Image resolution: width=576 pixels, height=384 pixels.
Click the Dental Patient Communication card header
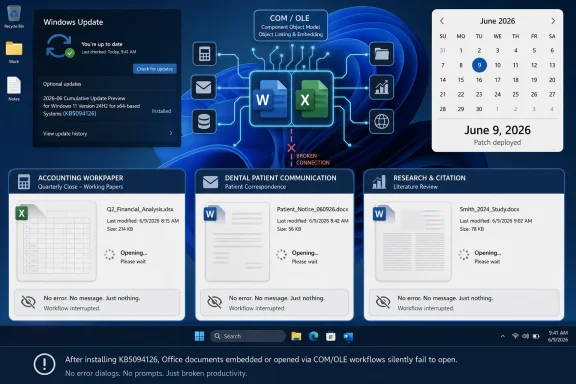tap(274, 182)
